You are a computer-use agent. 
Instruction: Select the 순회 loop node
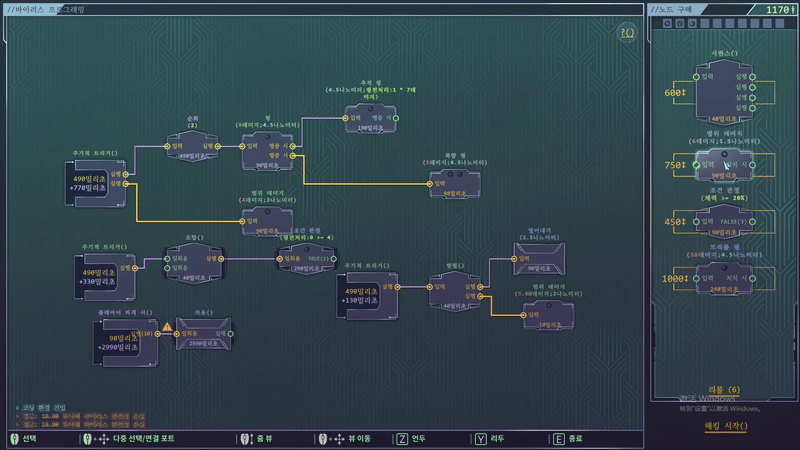[x=193, y=147]
